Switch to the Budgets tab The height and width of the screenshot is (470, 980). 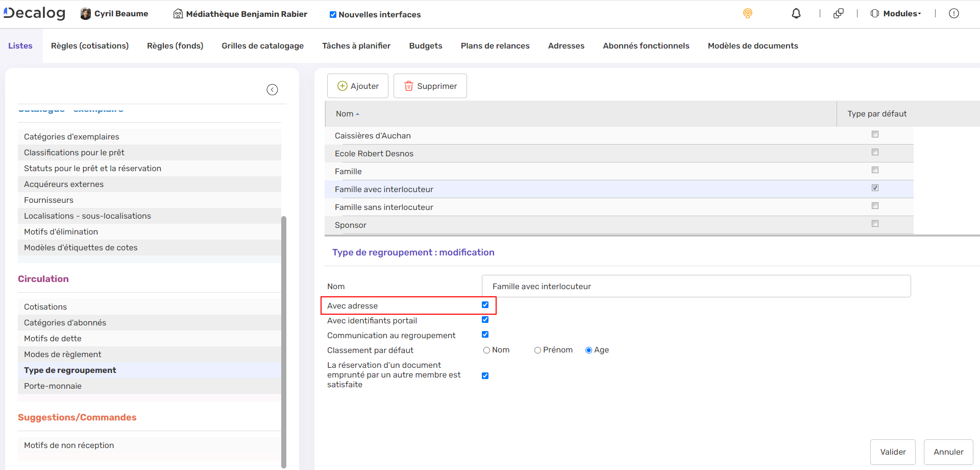point(425,46)
